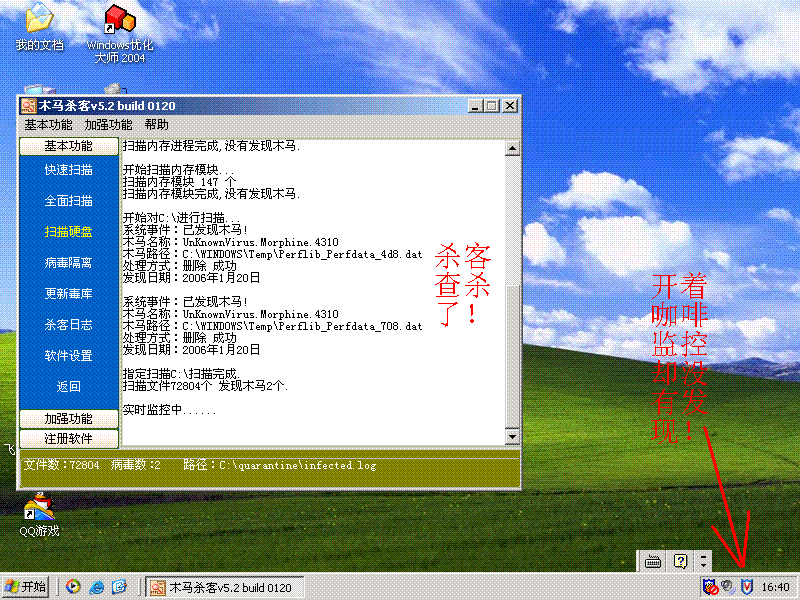Click the 实时监控中 log line
Screen dimensions: 800x600
pos(169,410)
